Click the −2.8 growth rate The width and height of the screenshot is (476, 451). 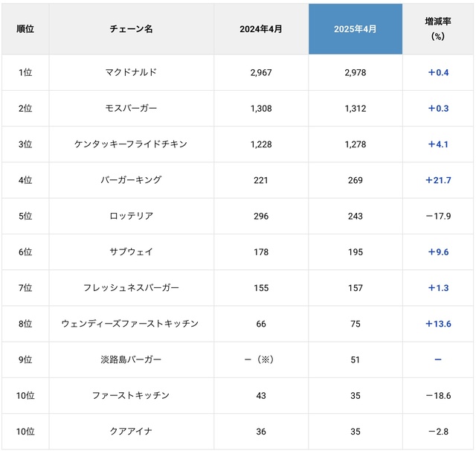tap(438, 432)
